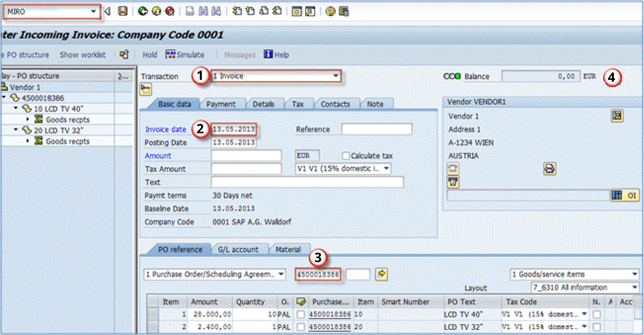Click the Generate Shortcut icon
The width and height of the screenshot is (644, 335).
pyautogui.click(x=310, y=11)
